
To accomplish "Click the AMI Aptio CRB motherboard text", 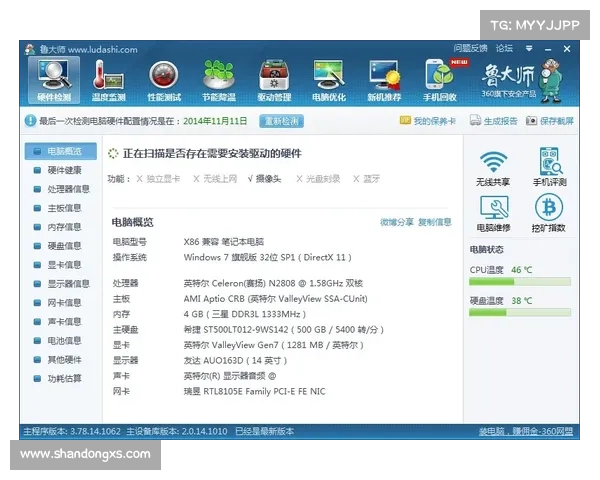I will point(276,299).
